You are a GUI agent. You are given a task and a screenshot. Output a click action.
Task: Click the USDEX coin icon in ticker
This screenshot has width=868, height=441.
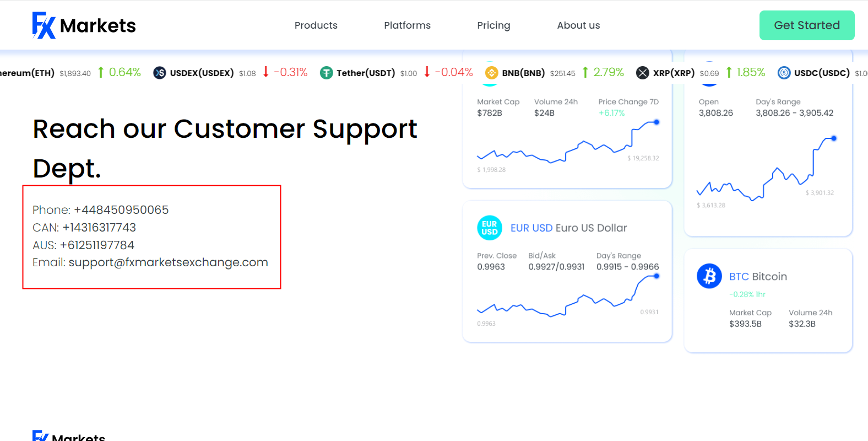click(159, 73)
